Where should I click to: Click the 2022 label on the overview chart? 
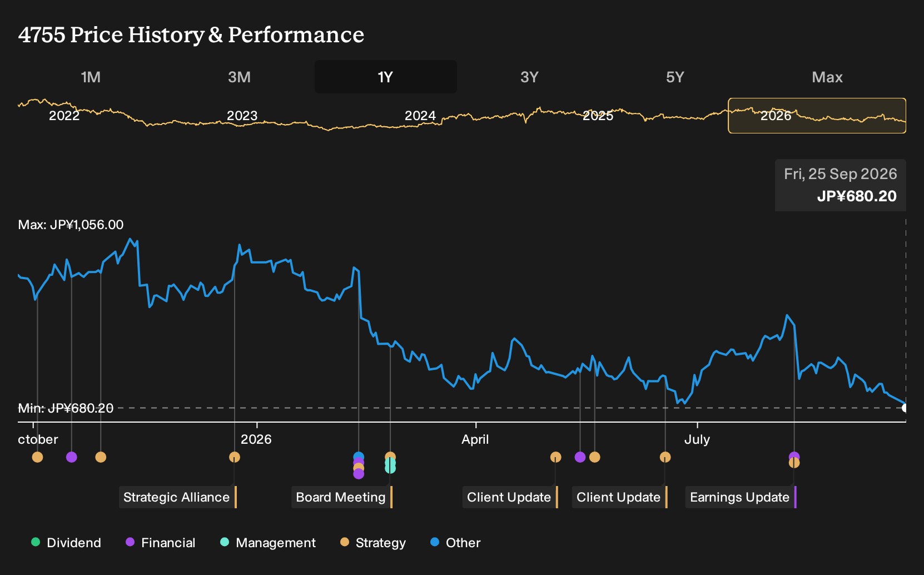64,116
